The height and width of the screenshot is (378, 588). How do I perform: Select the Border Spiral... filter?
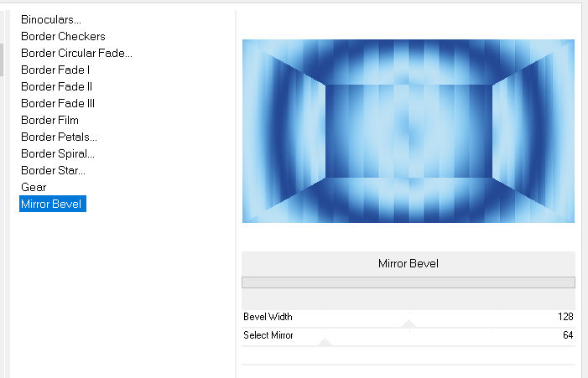[x=58, y=153]
